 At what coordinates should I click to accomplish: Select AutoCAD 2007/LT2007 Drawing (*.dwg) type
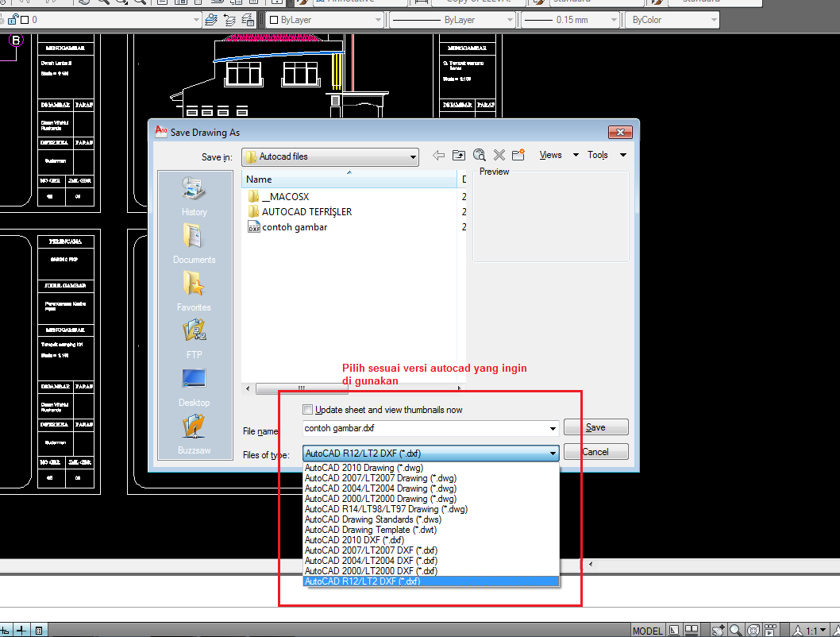pos(430,478)
